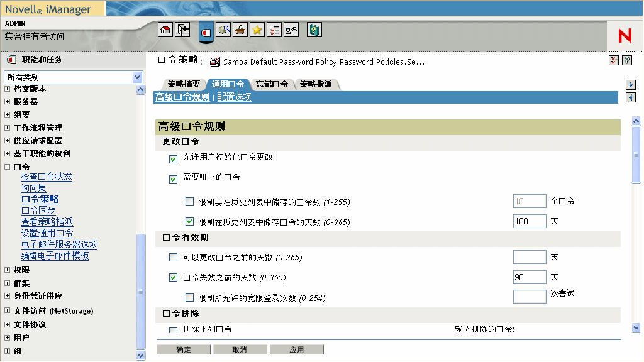Viewport: 644px width, 362px height.
Task: Click the red N Novell logo
Action: [x=624, y=36]
